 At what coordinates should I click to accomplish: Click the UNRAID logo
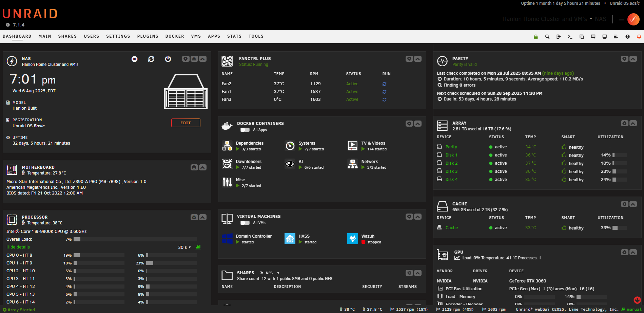click(30, 14)
